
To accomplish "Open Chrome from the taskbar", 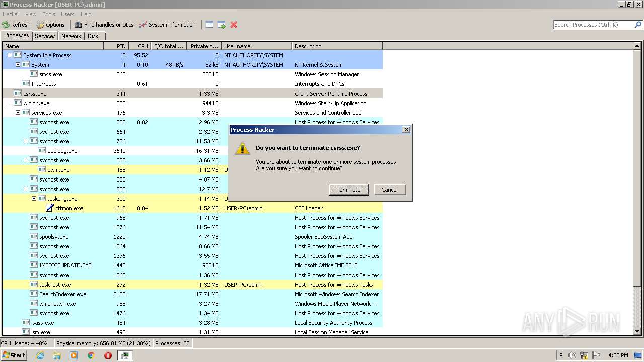I will coord(91,355).
